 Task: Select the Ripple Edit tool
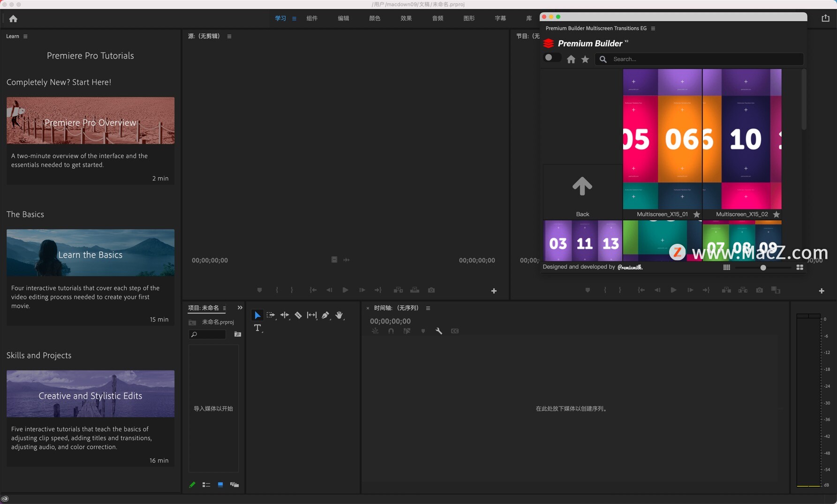coord(284,315)
